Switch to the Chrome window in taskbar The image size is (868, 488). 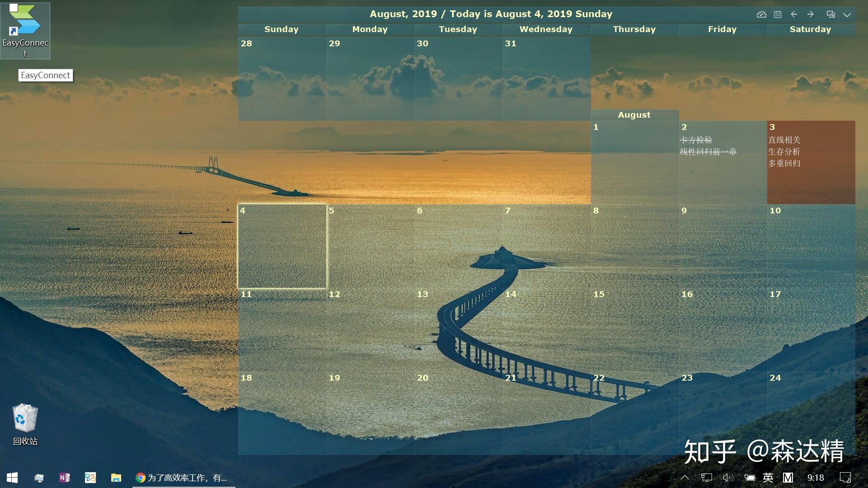pyautogui.click(x=184, y=478)
